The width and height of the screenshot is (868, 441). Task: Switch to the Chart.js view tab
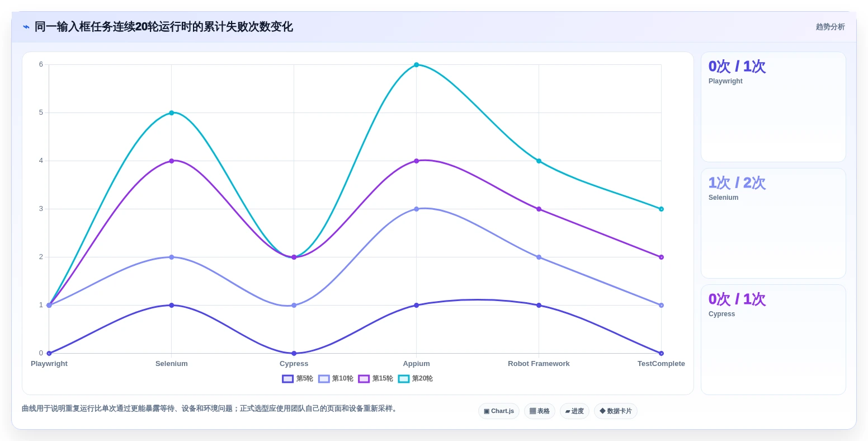tap(499, 411)
